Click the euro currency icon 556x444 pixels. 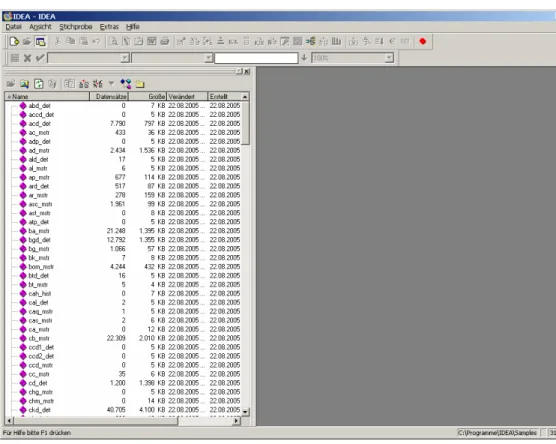tap(392, 41)
